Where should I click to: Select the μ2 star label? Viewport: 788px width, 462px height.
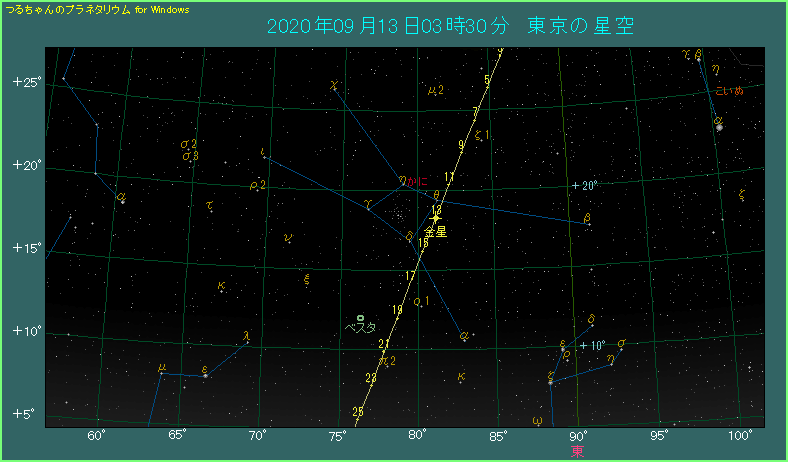[x=436, y=91]
